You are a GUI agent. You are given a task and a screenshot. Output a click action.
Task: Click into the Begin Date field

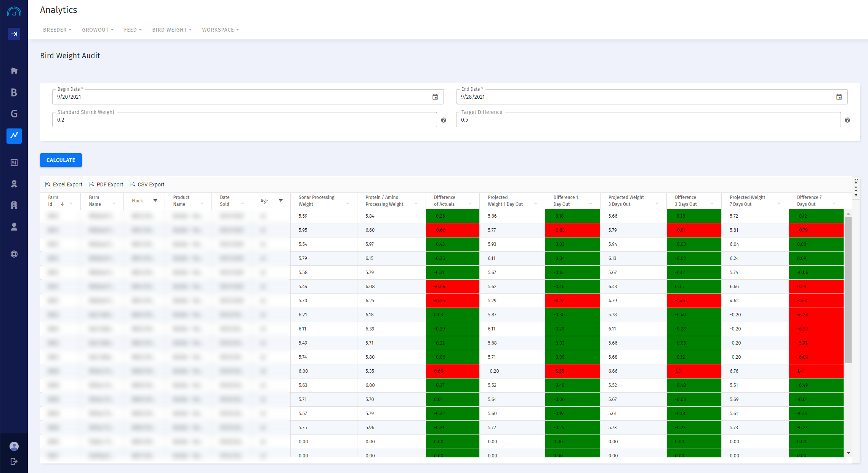pos(248,97)
